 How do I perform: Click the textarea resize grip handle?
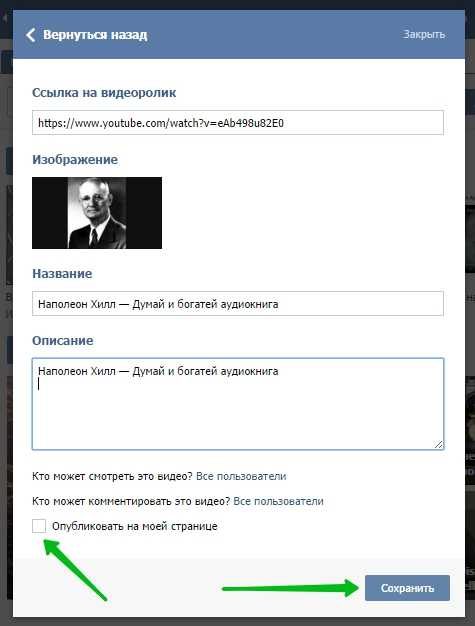(x=439, y=444)
